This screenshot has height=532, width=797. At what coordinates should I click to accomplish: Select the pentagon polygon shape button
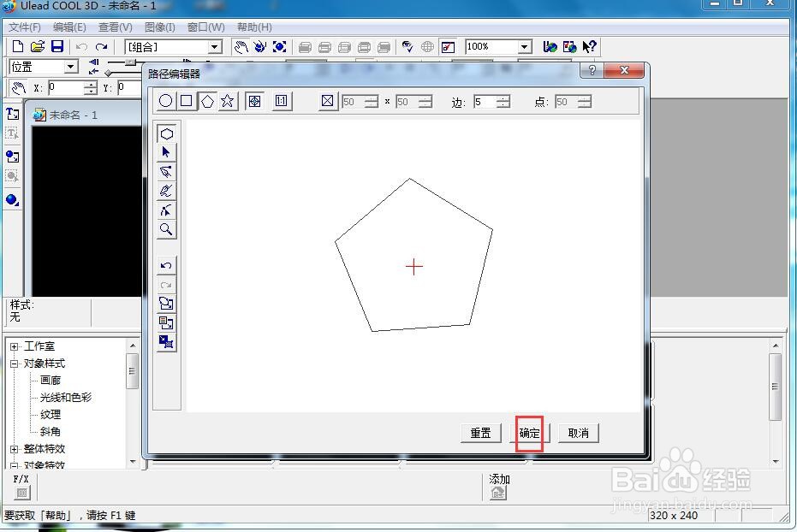(x=207, y=101)
